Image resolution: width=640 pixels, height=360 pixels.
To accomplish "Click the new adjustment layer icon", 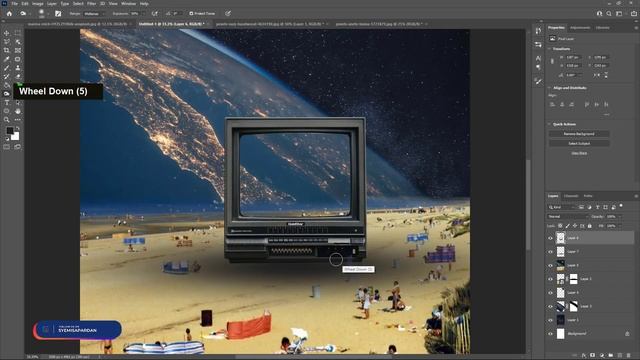I will coord(602,356).
